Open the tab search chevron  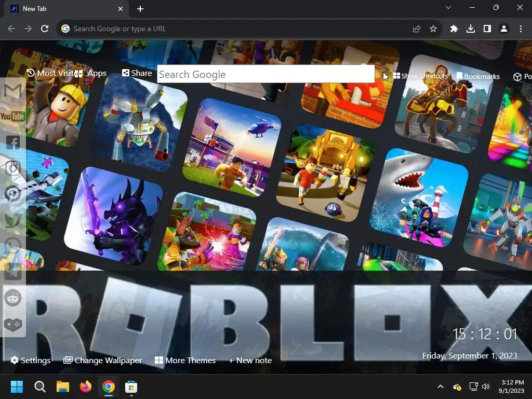tap(448, 7)
